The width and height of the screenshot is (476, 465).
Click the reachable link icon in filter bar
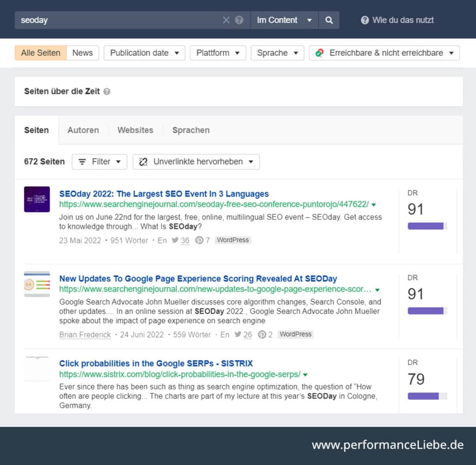tap(319, 53)
